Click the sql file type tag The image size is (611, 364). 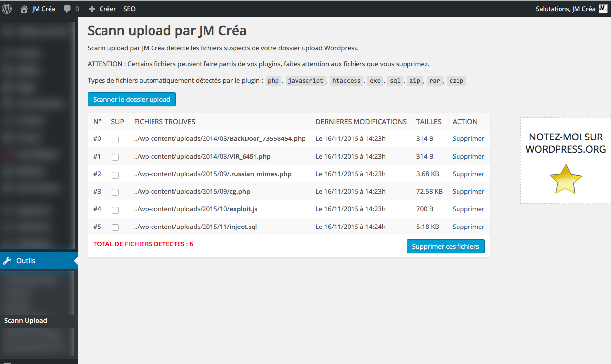coord(395,81)
